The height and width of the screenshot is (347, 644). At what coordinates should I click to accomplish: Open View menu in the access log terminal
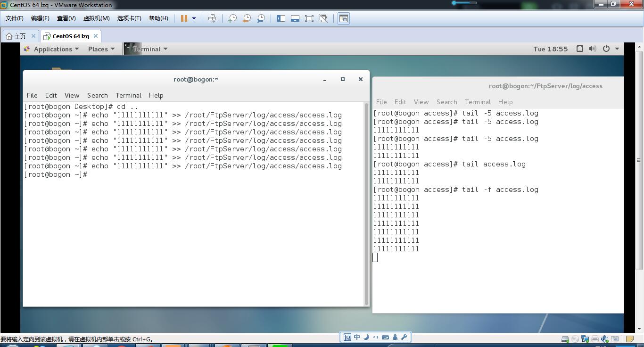tap(421, 102)
